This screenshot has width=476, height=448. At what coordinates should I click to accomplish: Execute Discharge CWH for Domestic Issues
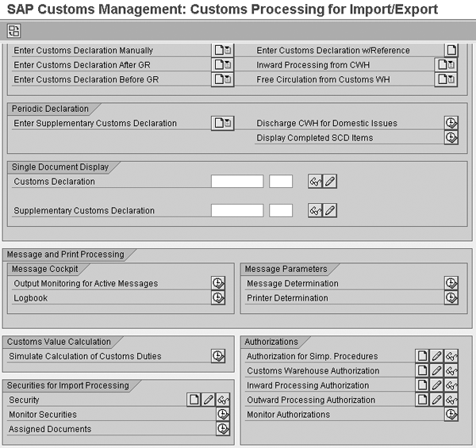[451, 123]
